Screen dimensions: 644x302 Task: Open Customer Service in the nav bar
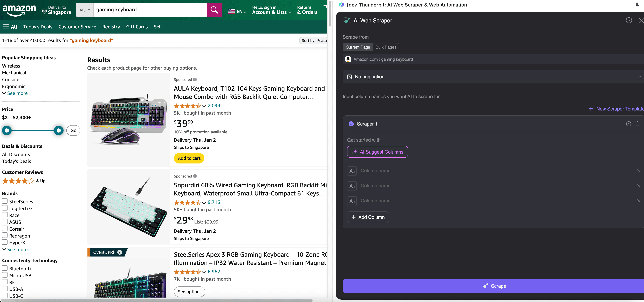[77, 27]
